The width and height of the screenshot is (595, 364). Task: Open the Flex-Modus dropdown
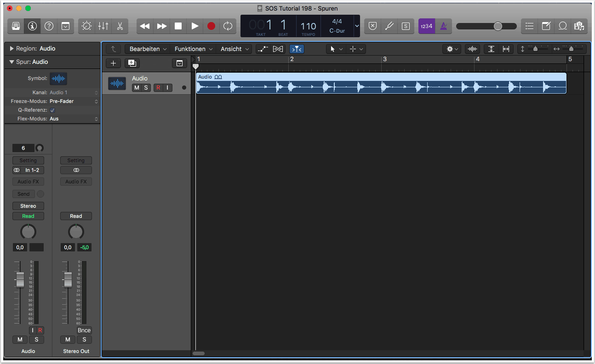tap(74, 119)
